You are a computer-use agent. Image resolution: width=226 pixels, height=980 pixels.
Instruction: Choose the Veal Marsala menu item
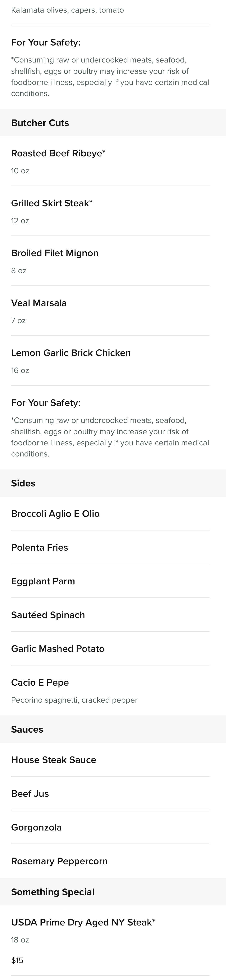[x=110, y=311]
